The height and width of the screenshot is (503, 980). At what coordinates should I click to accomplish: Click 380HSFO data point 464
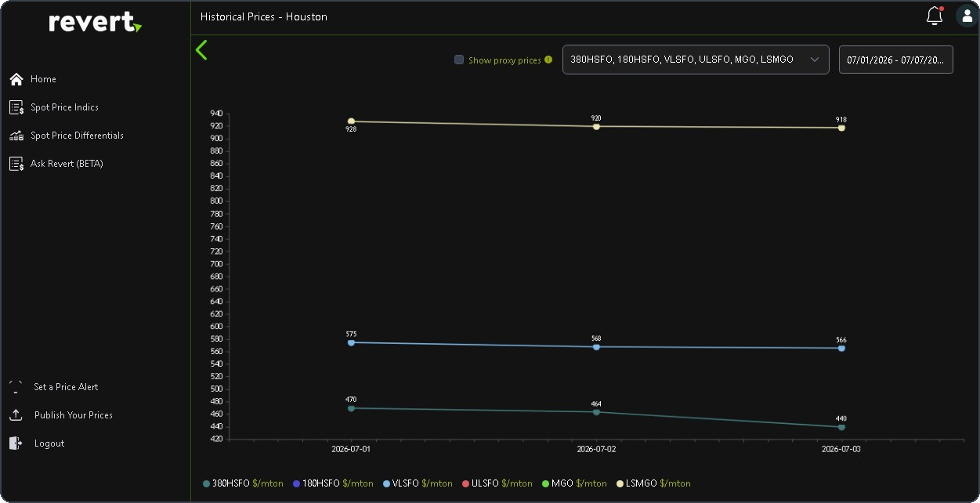point(596,412)
